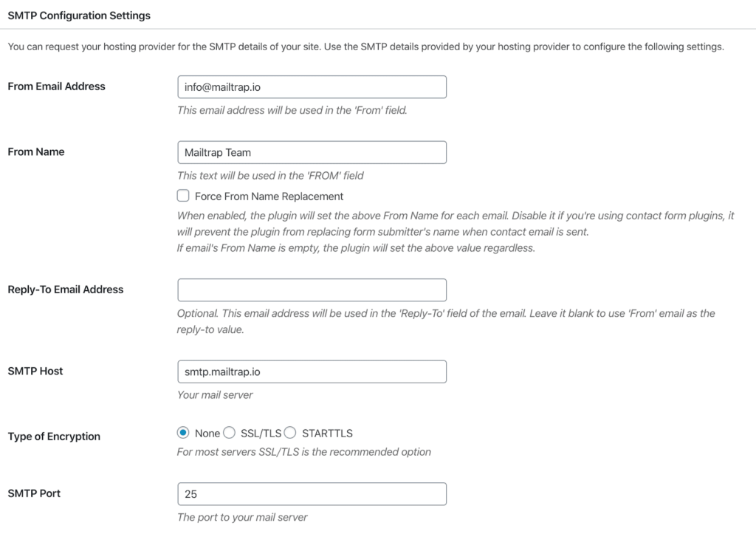Image resolution: width=756 pixels, height=534 pixels.
Task: Choose None as the encryption type
Action: click(x=182, y=433)
